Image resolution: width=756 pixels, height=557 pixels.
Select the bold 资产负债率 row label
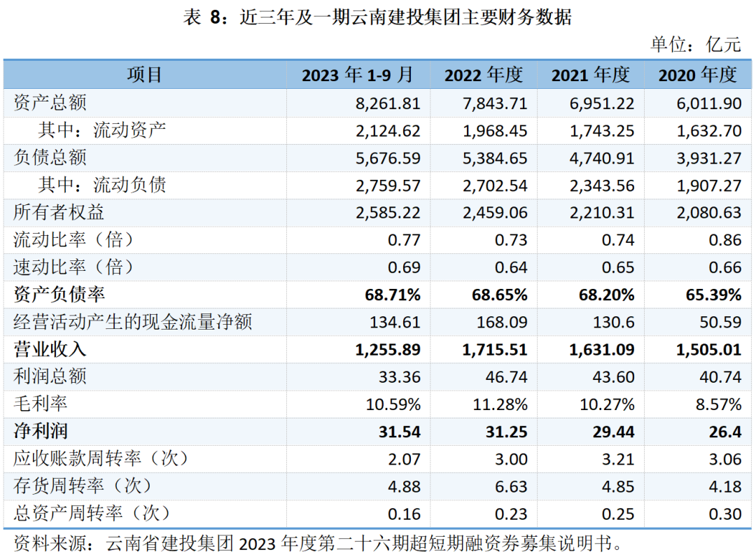59,295
